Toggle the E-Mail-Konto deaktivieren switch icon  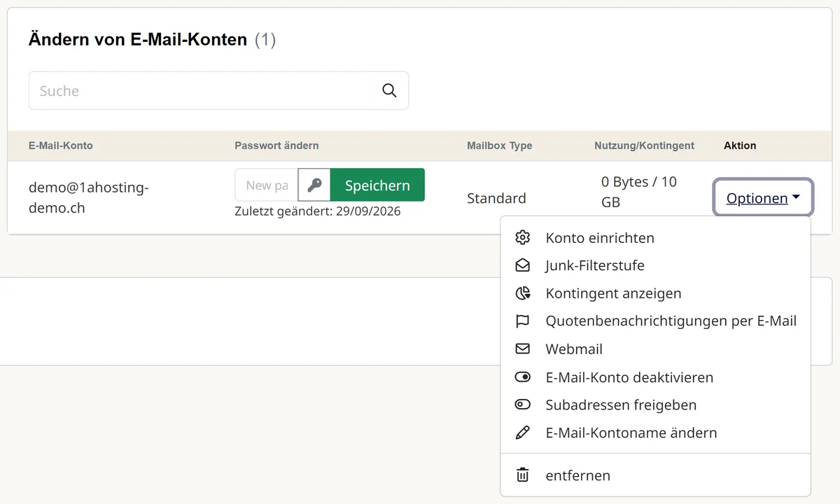[522, 377]
